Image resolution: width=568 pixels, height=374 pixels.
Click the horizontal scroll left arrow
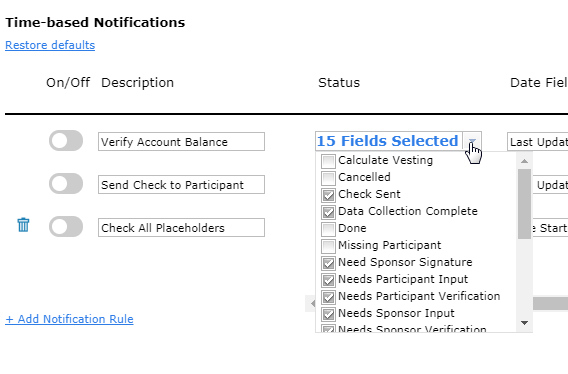click(312, 304)
